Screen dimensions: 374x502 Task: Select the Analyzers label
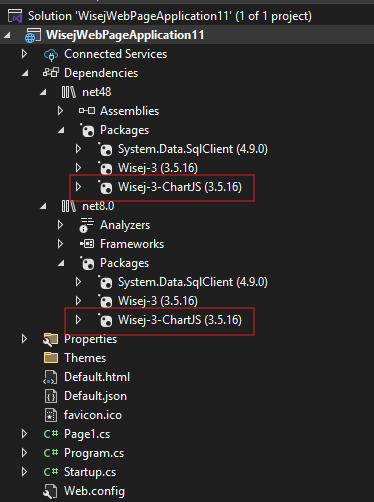pos(125,225)
